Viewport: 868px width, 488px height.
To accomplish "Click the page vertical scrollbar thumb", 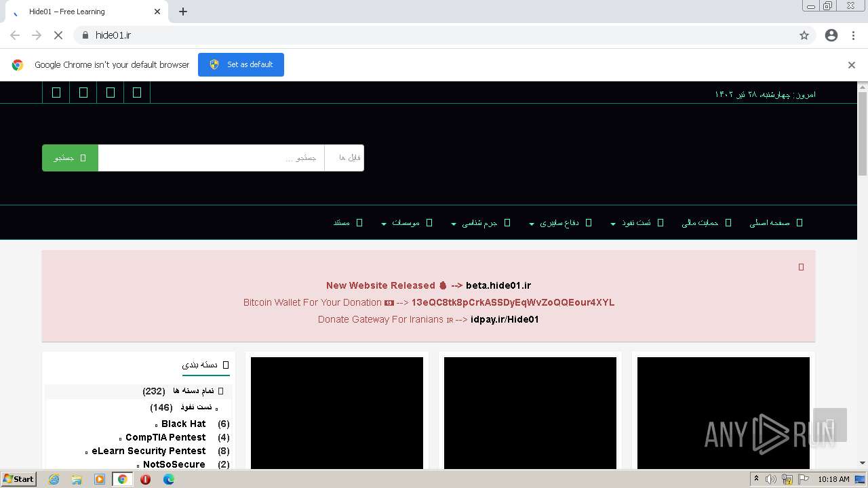I will click(863, 133).
